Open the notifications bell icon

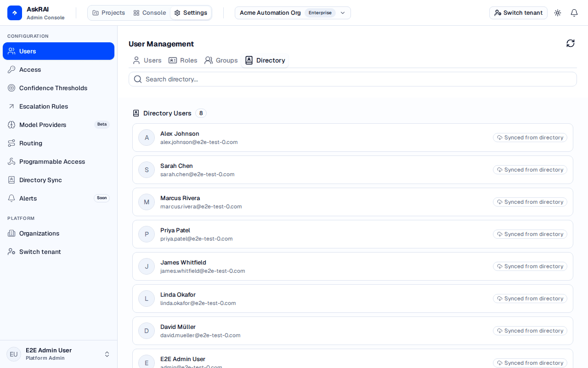pyautogui.click(x=574, y=13)
